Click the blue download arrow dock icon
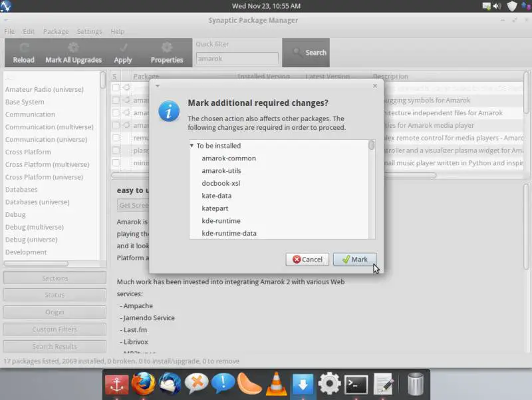The image size is (532, 400). pyautogui.click(x=303, y=385)
